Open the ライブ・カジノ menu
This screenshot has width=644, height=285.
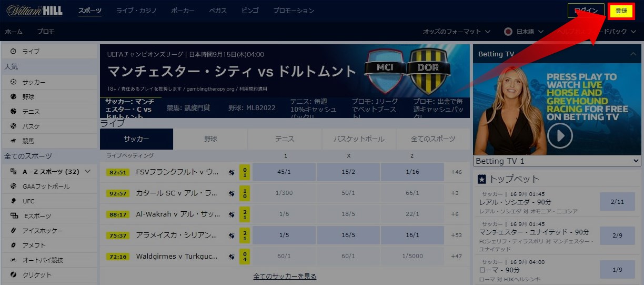(x=136, y=11)
